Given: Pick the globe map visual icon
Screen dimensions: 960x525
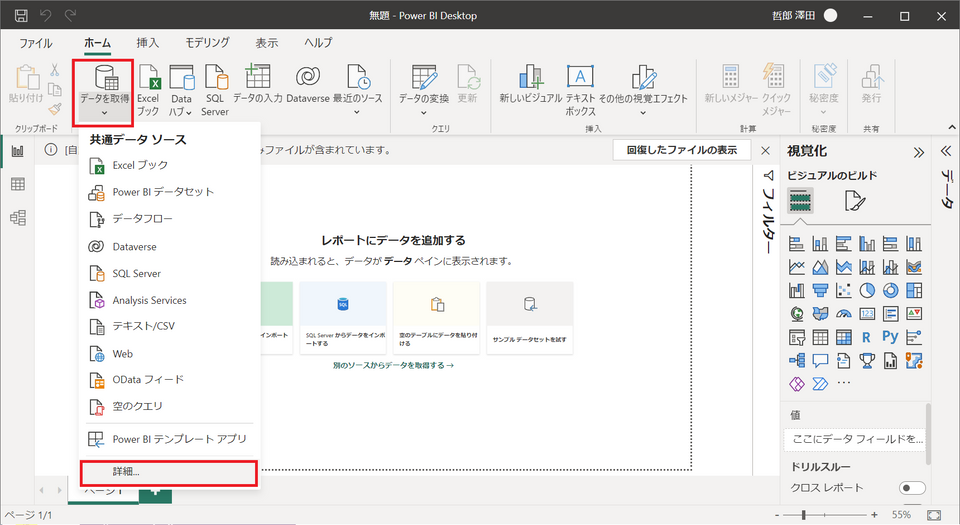Looking at the screenshot, I should [x=797, y=314].
